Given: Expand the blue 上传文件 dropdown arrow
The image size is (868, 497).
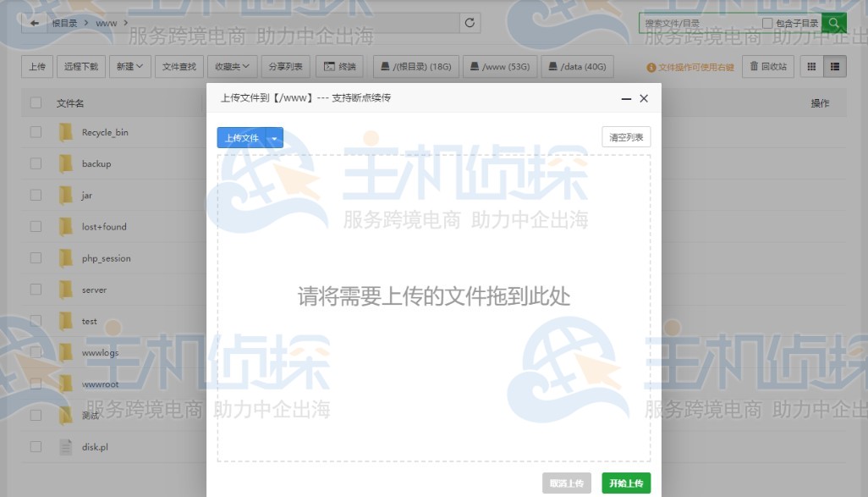Looking at the screenshot, I should click(272, 136).
